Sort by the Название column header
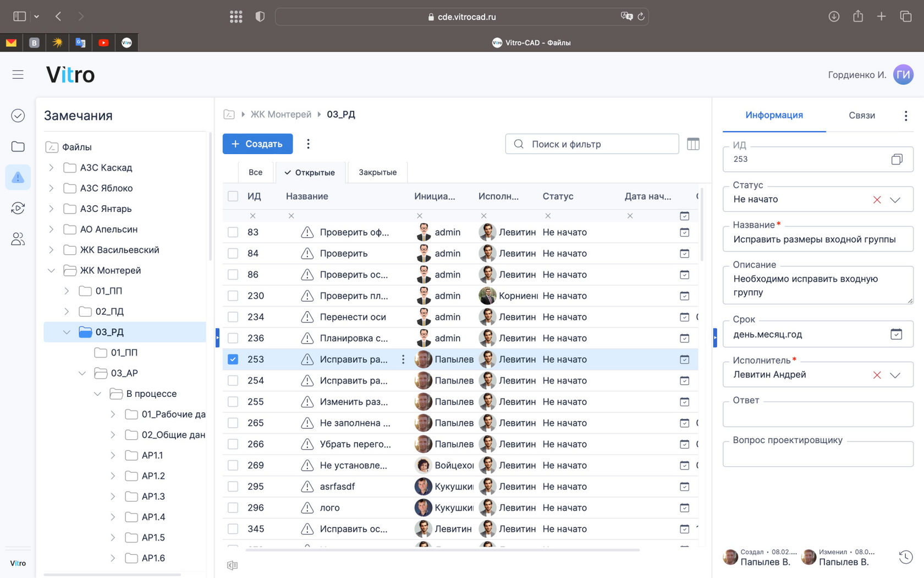Viewport: 924px width, 578px height. click(307, 196)
